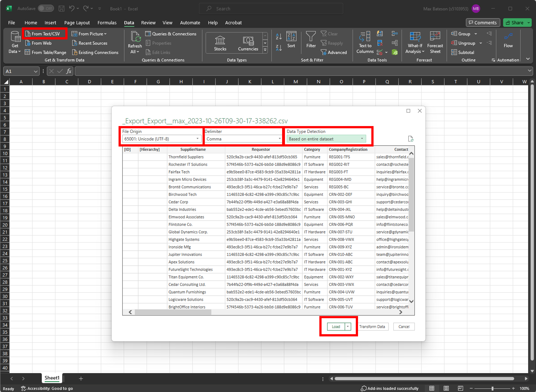Click the zoom slider handle
The image size is (536, 392).
coord(492,388)
